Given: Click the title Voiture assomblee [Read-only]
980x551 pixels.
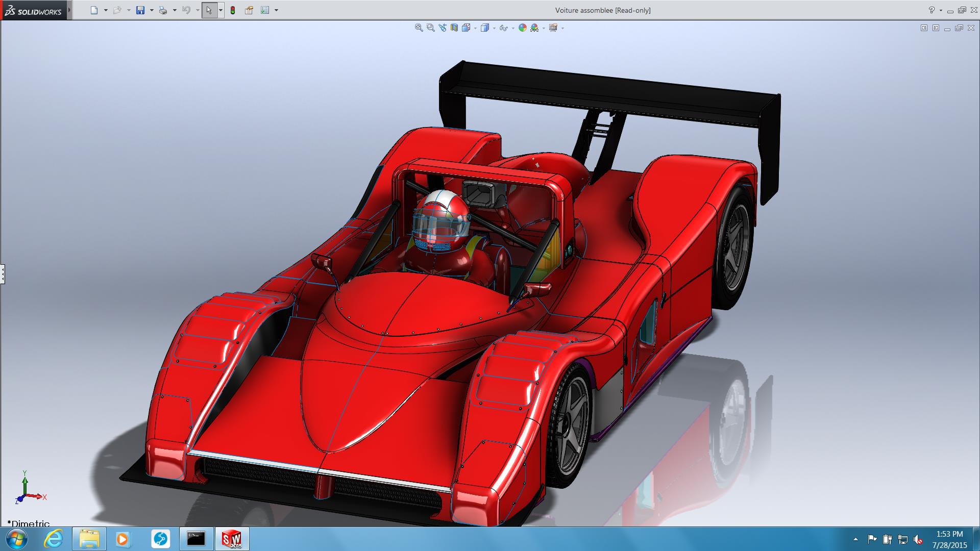Looking at the screenshot, I should (603, 10).
